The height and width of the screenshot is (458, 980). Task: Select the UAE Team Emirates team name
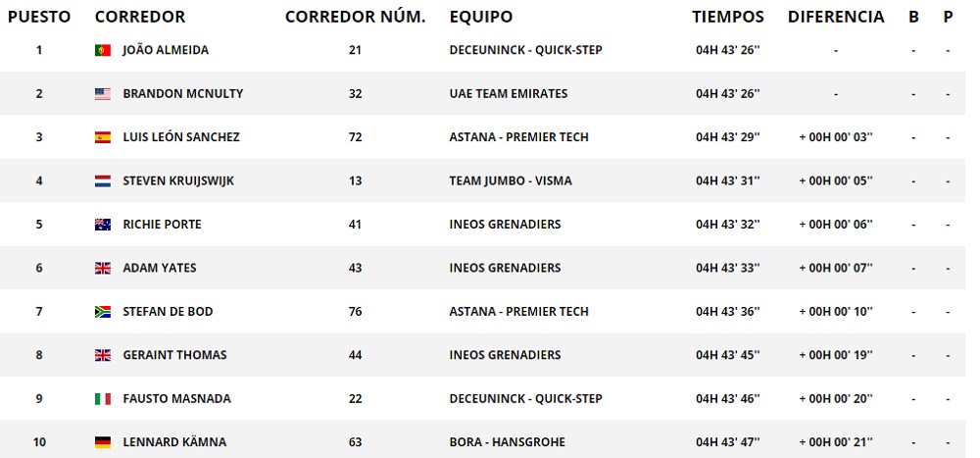pos(508,94)
